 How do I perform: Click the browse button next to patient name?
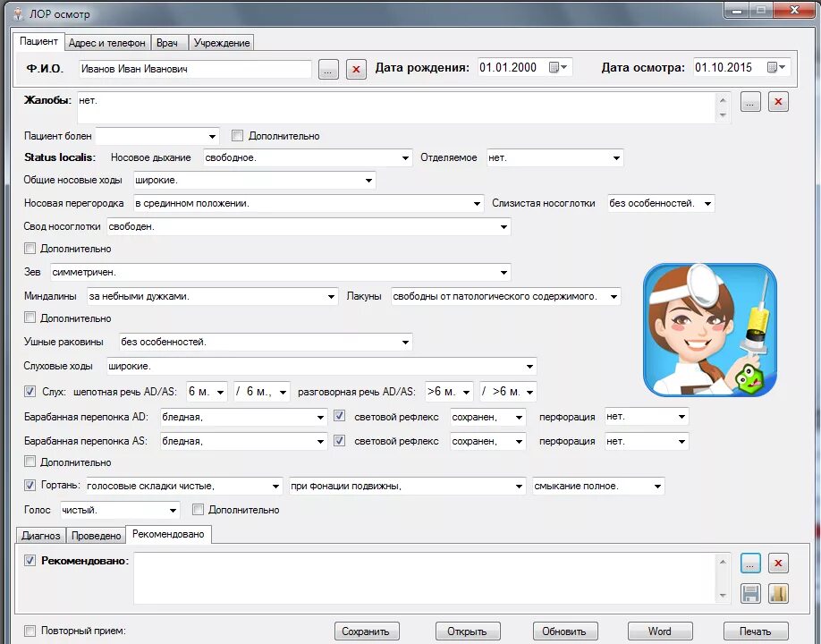328,69
